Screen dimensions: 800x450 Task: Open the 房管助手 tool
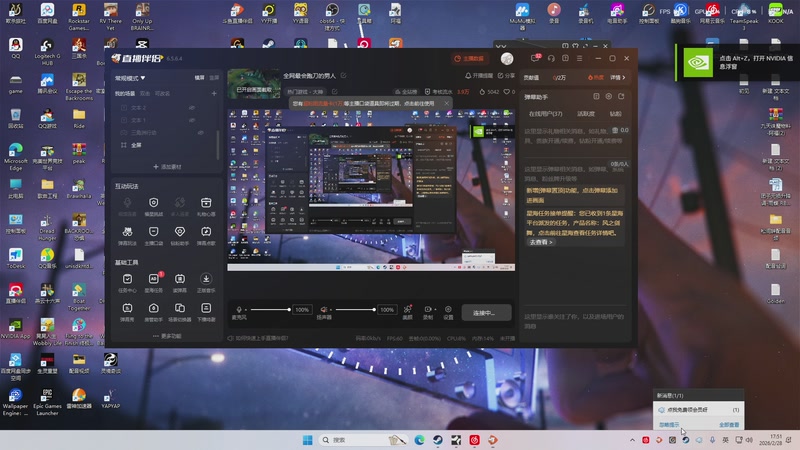tap(154, 312)
